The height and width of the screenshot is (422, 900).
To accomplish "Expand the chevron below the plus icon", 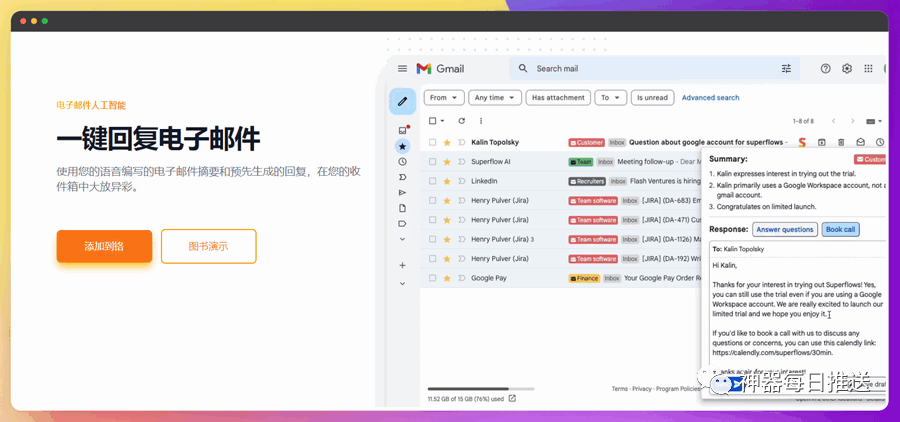I will [402, 283].
